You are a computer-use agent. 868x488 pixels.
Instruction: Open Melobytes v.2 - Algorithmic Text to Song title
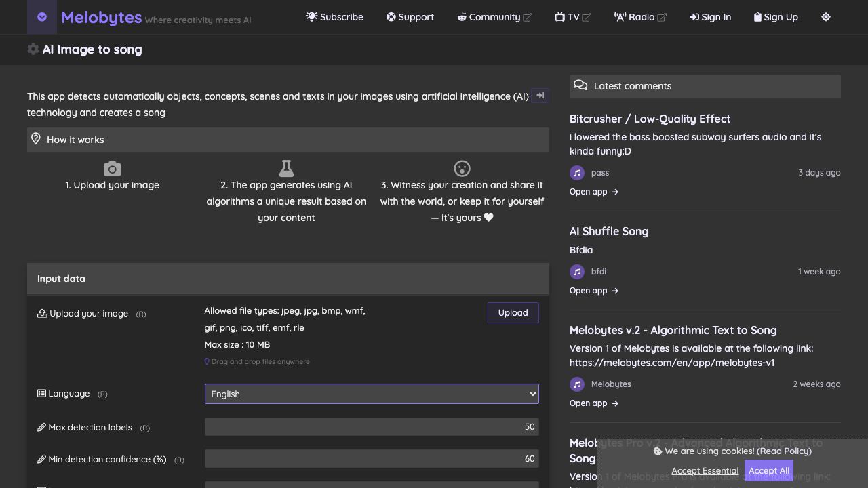(673, 330)
